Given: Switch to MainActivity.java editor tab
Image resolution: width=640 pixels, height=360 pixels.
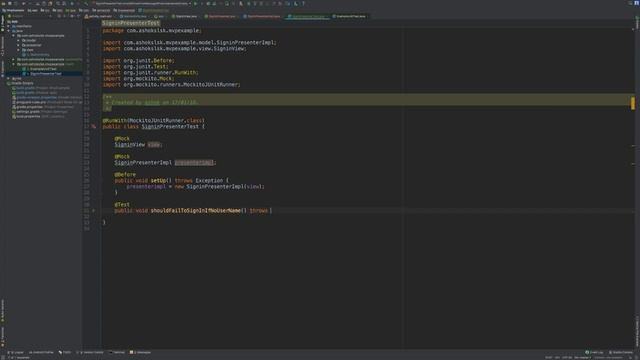Looking at the screenshot, I should click(133, 16).
